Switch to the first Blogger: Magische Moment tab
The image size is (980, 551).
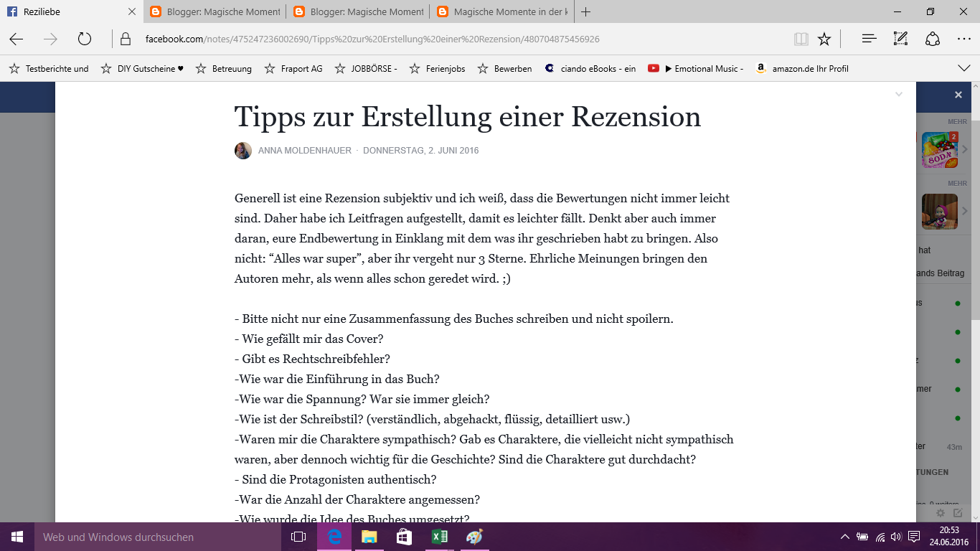coord(215,11)
